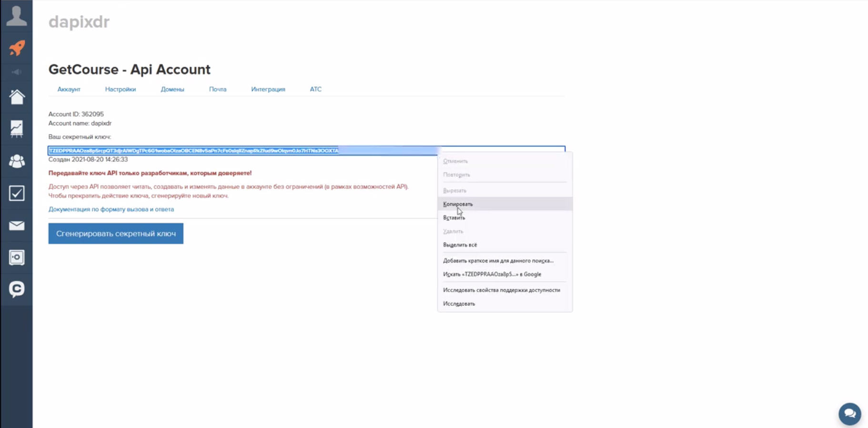Open the users group icon in sidebar
The width and height of the screenshot is (868, 428).
pyautogui.click(x=17, y=161)
